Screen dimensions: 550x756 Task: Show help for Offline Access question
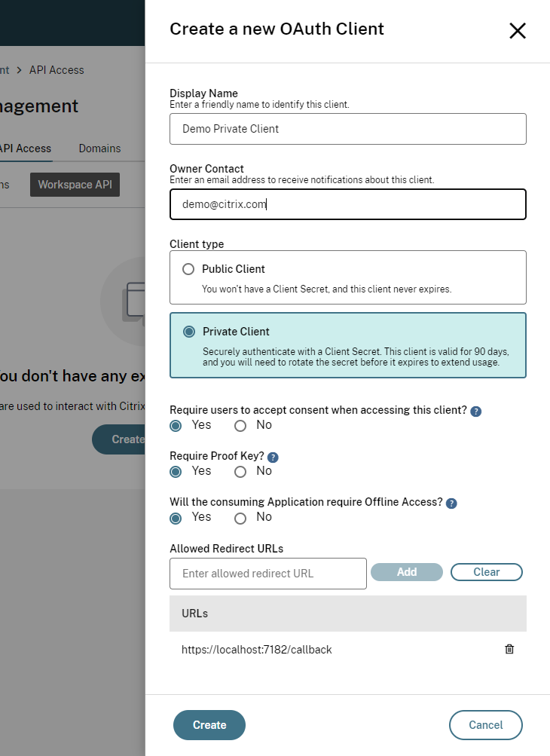[451, 503]
